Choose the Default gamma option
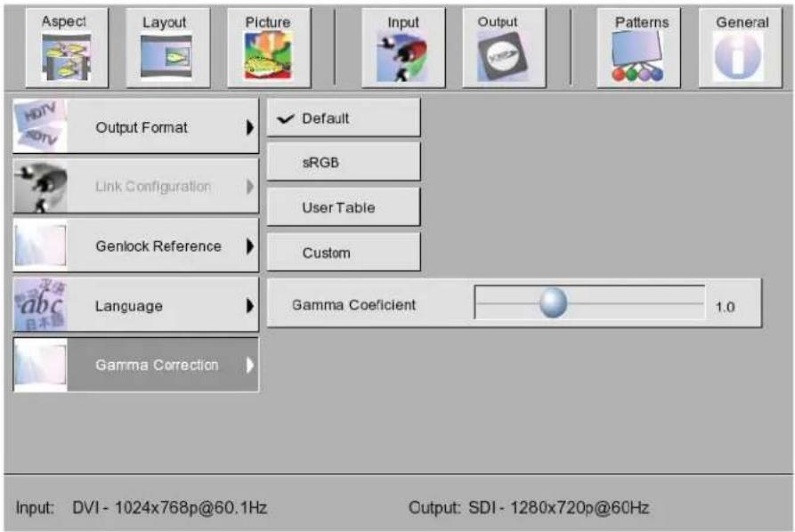795x532 pixels. pos(344,118)
